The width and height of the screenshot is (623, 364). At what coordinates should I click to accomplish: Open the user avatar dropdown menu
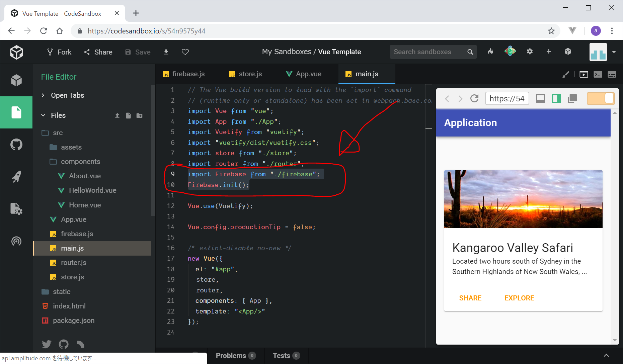[x=614, y=52]
